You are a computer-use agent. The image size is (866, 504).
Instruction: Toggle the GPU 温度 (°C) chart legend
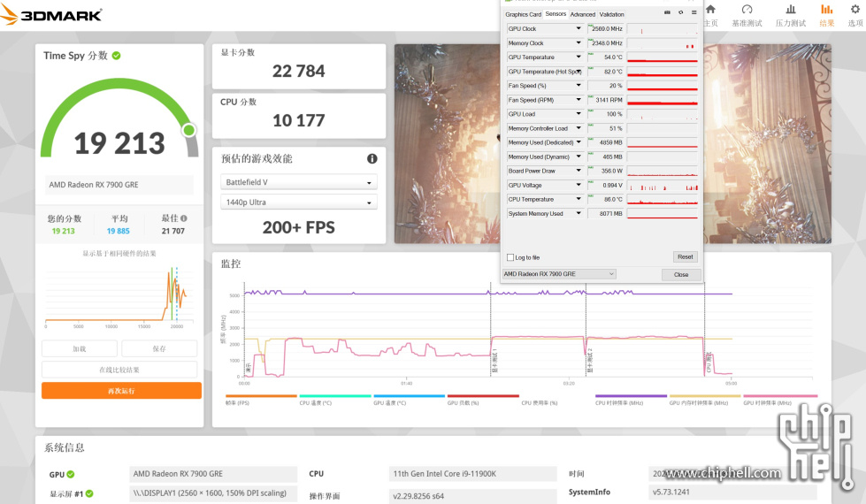(x=410, y=400)
